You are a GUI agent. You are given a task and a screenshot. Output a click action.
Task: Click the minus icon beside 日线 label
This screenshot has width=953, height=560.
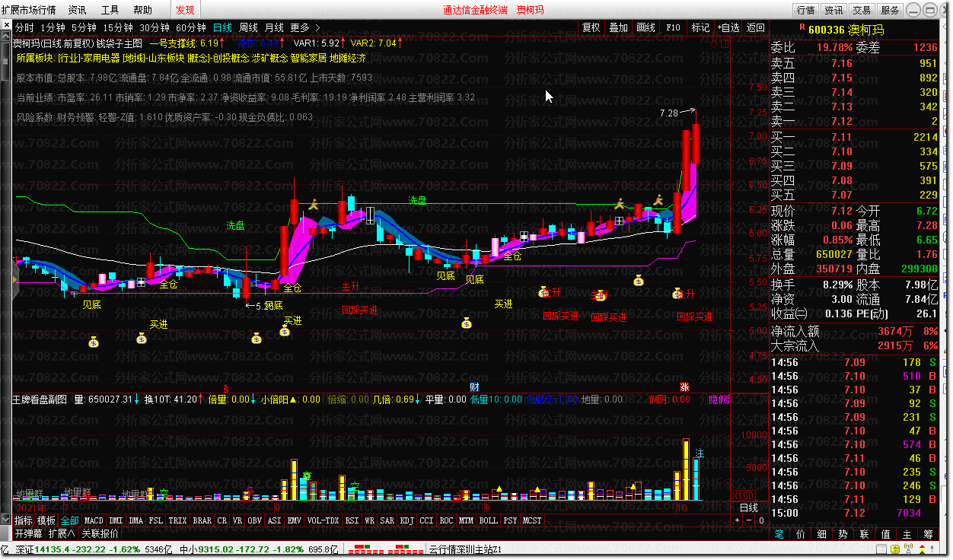coord(749,520)
